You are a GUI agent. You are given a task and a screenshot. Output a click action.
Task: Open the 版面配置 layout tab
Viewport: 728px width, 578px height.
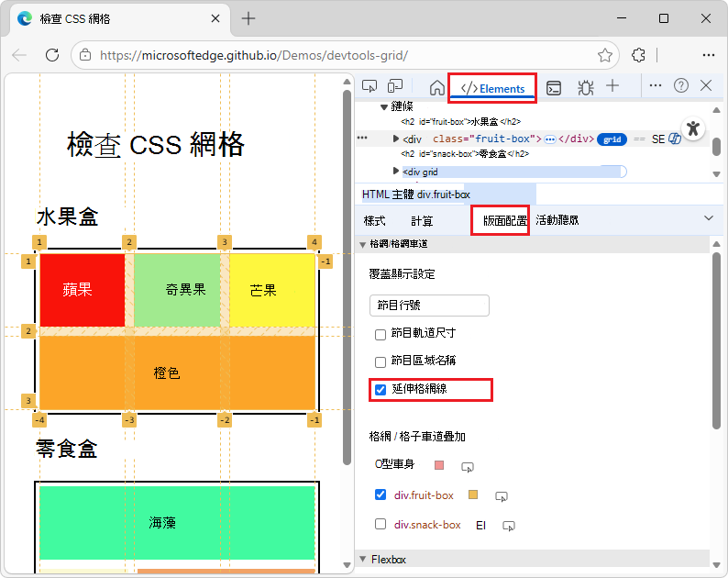click(505, 221)
